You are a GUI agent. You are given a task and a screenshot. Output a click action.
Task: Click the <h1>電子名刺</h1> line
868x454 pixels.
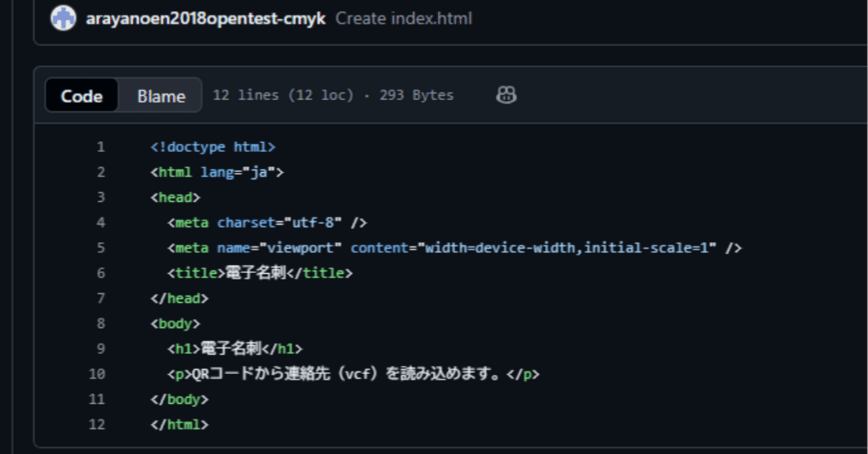click(235, 348)
